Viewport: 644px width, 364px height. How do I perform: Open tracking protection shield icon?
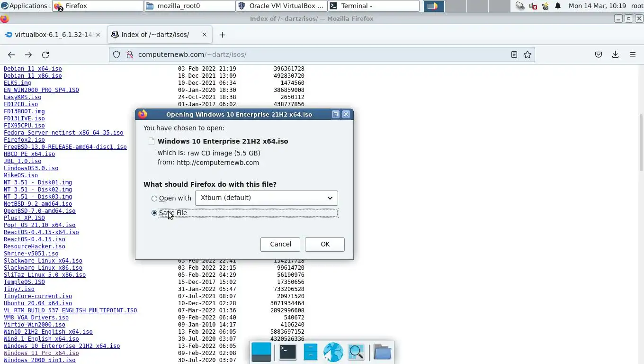coord(116,55)
